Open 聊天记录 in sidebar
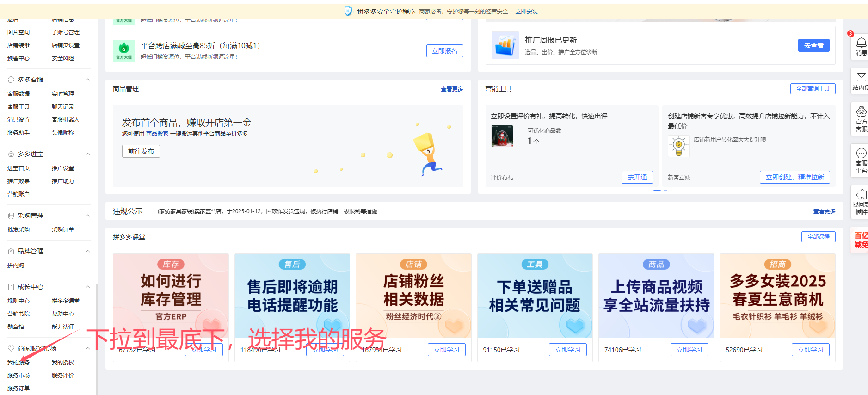 pos(63,107)
